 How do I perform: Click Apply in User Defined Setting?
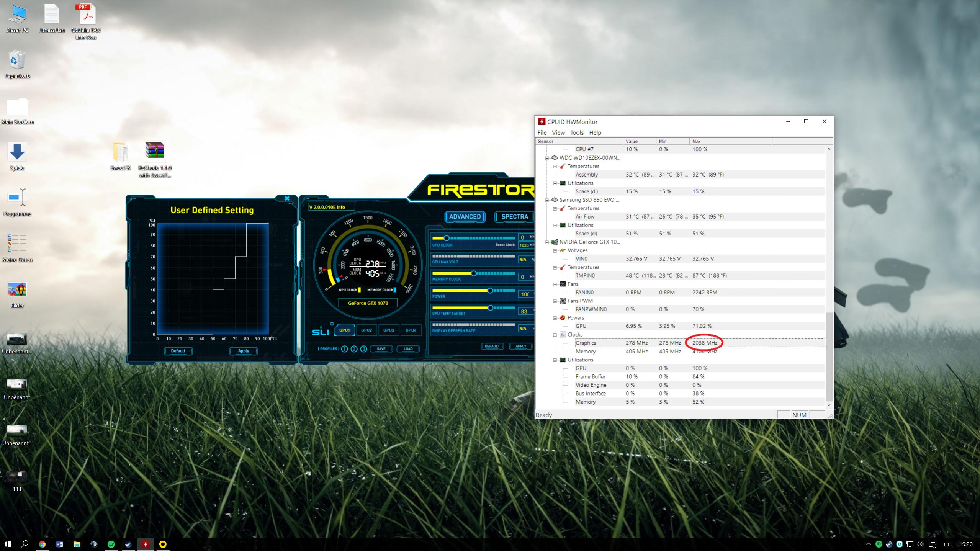click(243, 351)
